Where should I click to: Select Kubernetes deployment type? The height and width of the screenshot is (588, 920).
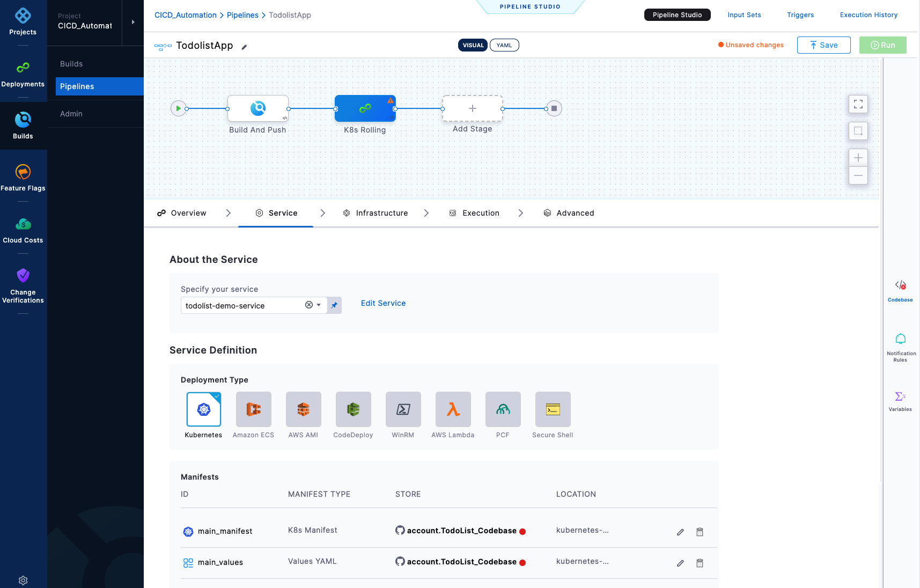coord(204,409)
